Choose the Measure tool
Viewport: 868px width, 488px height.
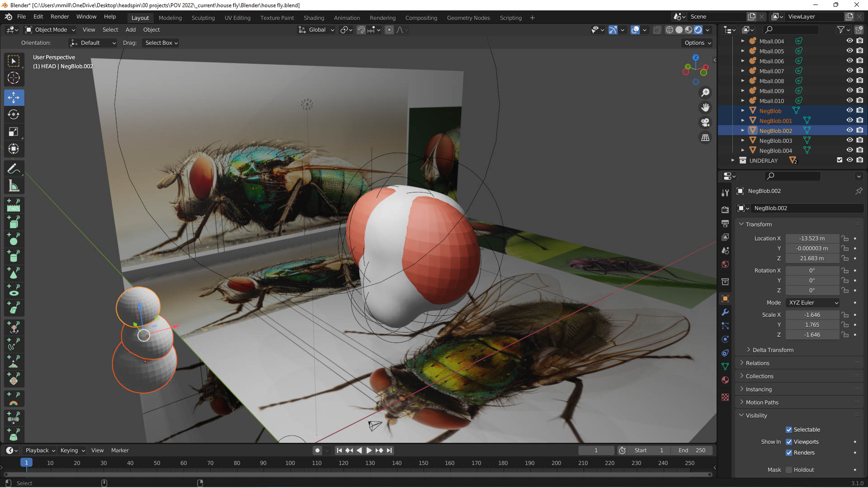coord(14,186)
